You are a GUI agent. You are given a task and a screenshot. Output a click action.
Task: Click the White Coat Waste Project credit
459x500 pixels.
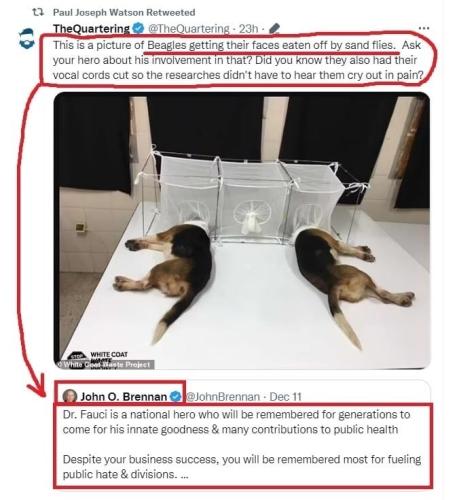point(105,364)
